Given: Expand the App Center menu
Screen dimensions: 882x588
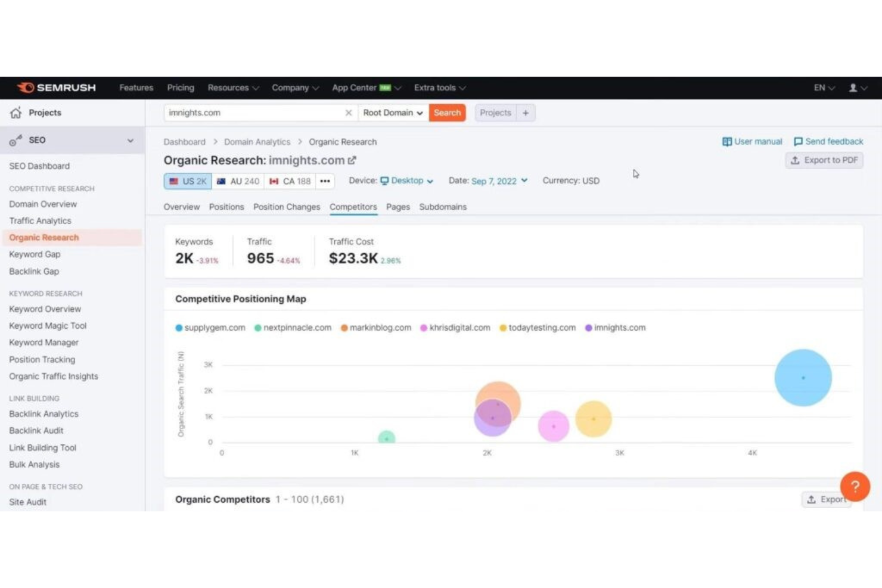Looking at the screenshot, I should tap(367, 88).
